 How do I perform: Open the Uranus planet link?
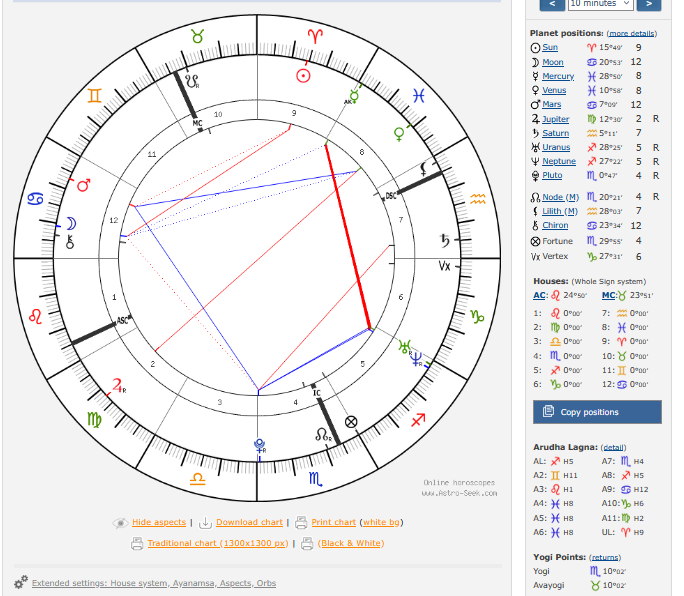[556, 147]
